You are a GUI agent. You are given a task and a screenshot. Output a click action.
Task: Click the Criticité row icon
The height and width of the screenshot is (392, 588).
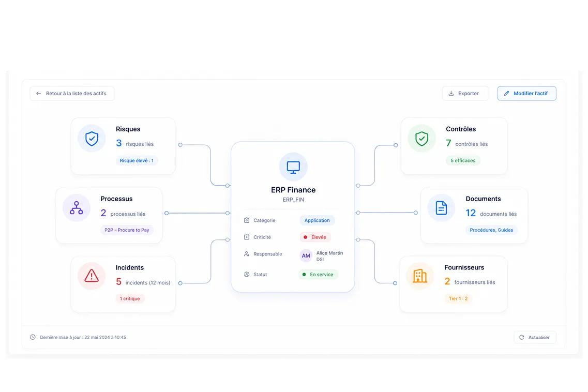pos(247,237)
